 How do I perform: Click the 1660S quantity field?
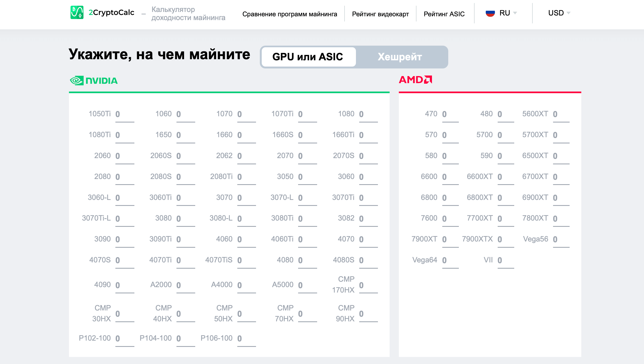[x=308, y=135]
